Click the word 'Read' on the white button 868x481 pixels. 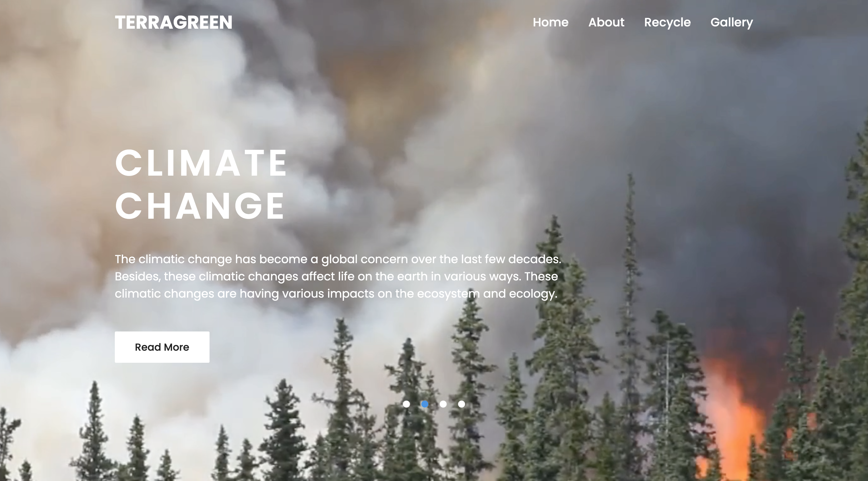pos(148,347)
